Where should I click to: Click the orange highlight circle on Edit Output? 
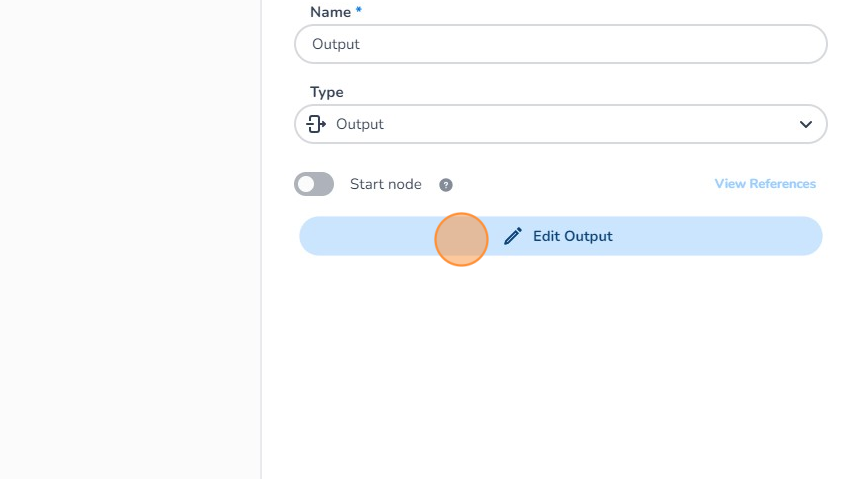461,240
